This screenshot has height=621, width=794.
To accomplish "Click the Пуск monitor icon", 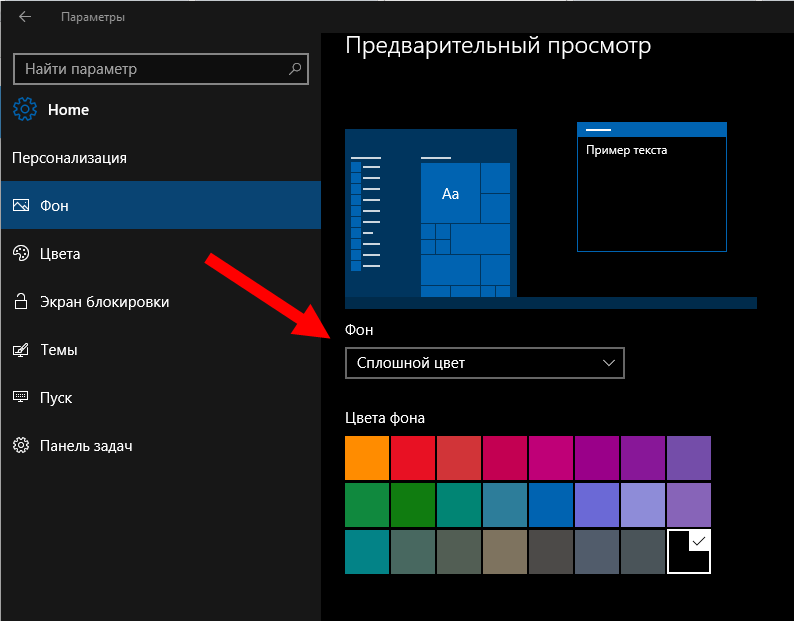I will [x=21, y=397].
